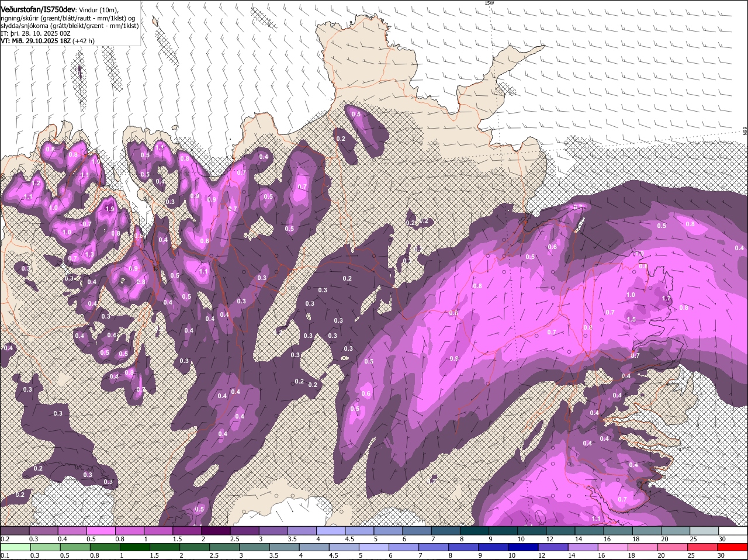Pick the dark purple upper swatch starting at 2
Viewport: 748px width, 560px height.
(216, 531)
